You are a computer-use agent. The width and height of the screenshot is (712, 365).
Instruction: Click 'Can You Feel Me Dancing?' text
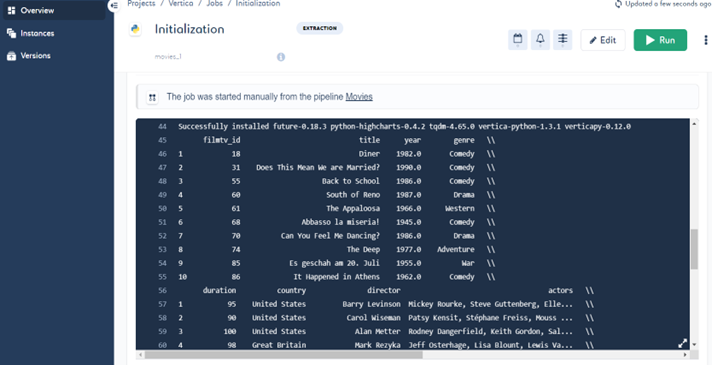pos(330,236)
